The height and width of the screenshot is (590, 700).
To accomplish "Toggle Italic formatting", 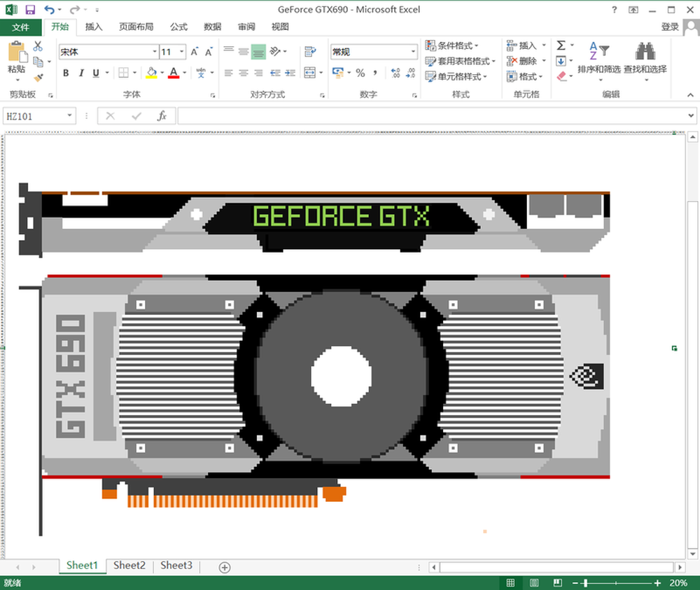I will [x=80, y=73].
